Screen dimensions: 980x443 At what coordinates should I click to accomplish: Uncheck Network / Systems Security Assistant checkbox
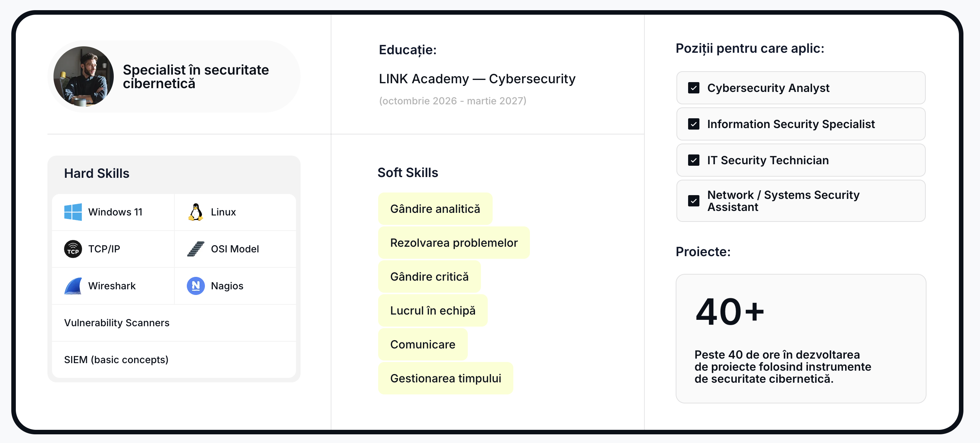pyautogui.click(x=693, y=201)
